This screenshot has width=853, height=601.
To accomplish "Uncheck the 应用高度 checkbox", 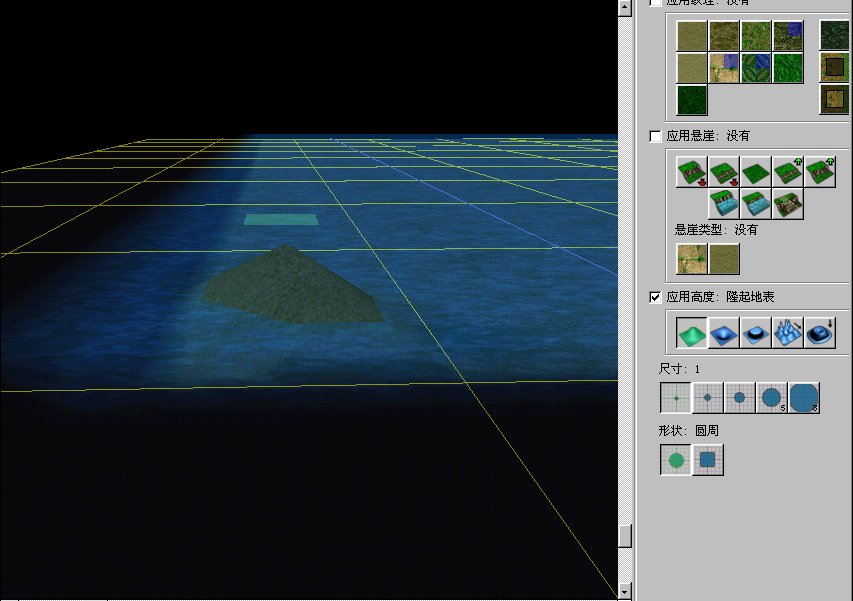I will tap(655, 297).
